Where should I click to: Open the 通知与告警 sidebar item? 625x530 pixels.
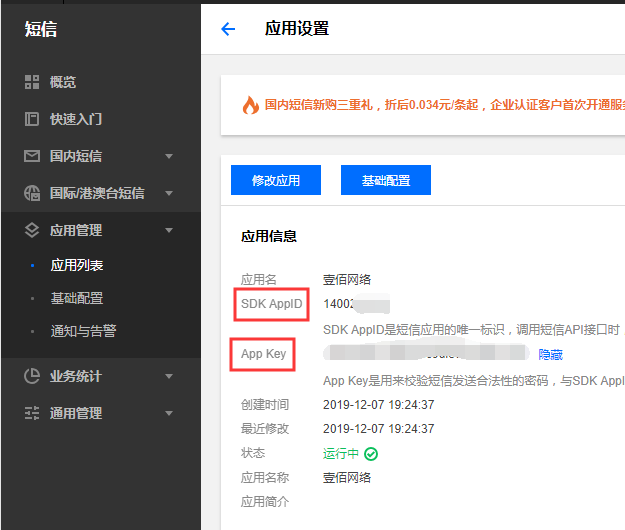(x=84, y=331)
